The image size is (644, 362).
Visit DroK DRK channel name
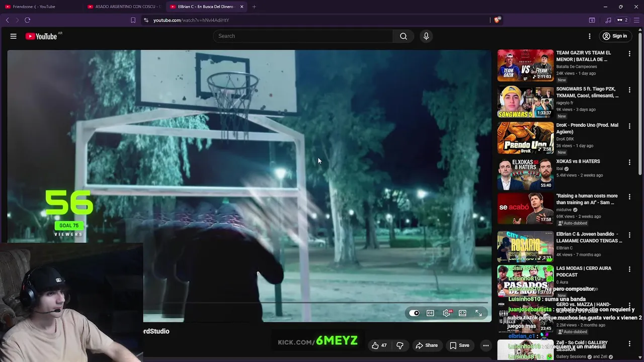[565, 139]
